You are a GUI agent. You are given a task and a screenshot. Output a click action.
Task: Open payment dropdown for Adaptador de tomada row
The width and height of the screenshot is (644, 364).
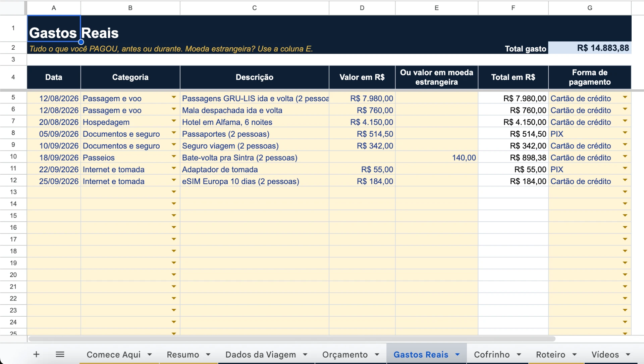(625, 168)
